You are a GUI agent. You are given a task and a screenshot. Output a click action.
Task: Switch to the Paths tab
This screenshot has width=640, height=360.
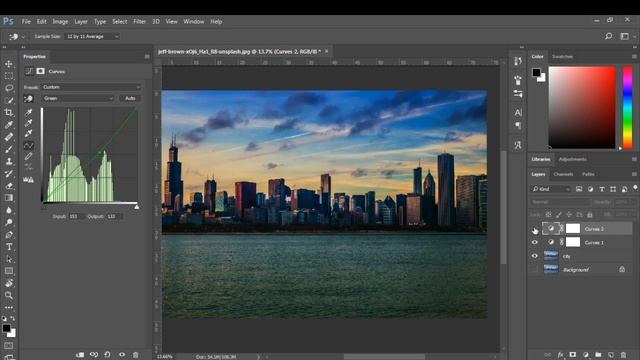(588, 174)
